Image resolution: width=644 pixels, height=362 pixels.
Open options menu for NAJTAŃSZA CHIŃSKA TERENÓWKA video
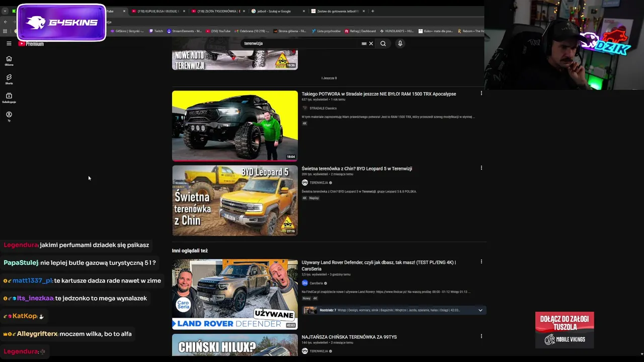481,336
